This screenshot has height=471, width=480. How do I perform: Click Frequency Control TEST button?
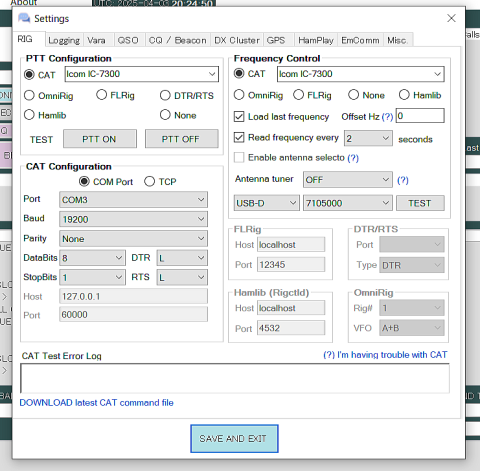pos(420,203)
